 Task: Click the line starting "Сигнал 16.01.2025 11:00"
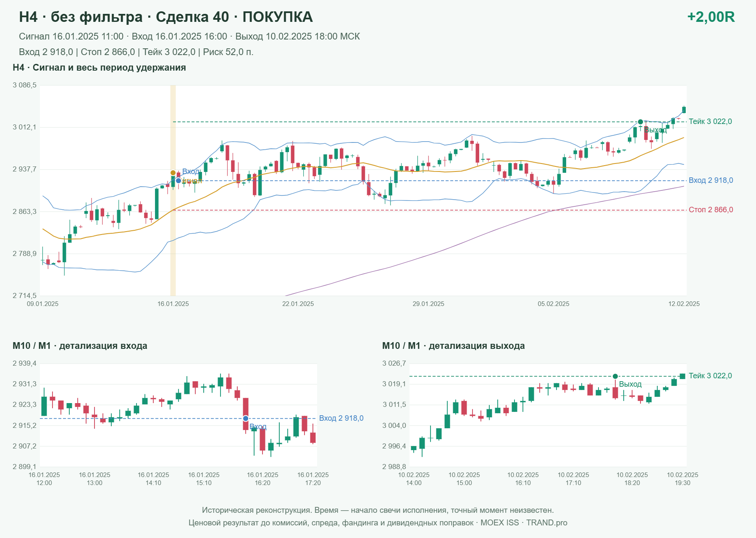point(189,37)
